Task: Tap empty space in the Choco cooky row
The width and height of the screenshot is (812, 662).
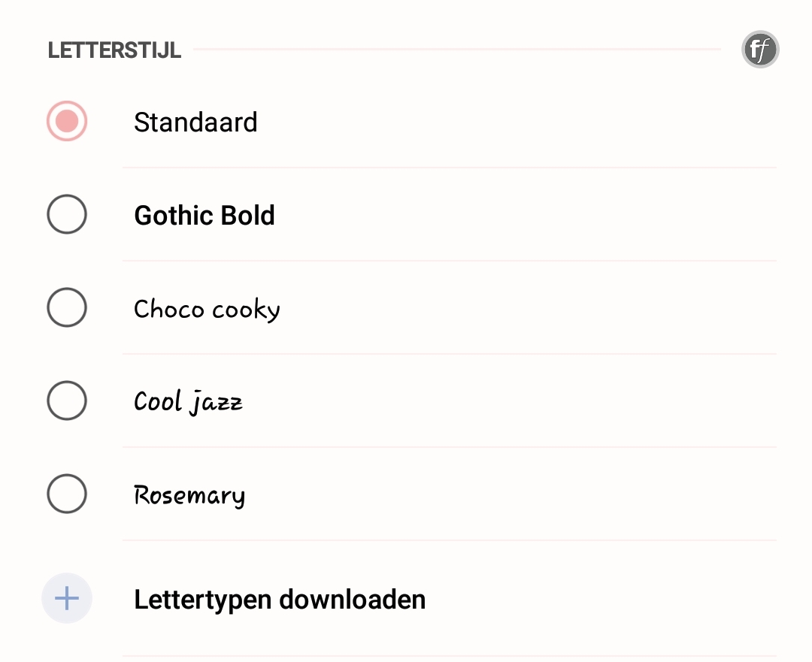Action: (518, 307)
